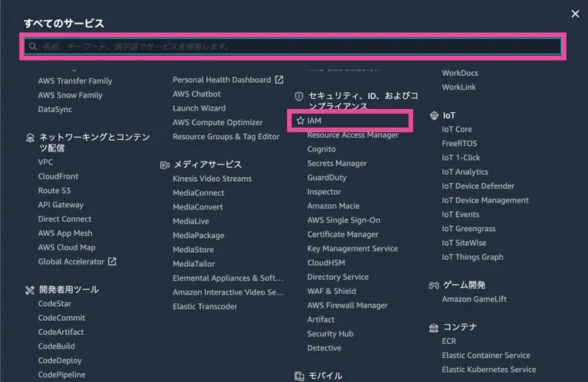Screen dimensions: 588x382
Task: Click external link icon beside Personal Health Dashboard
Action: 279,80
